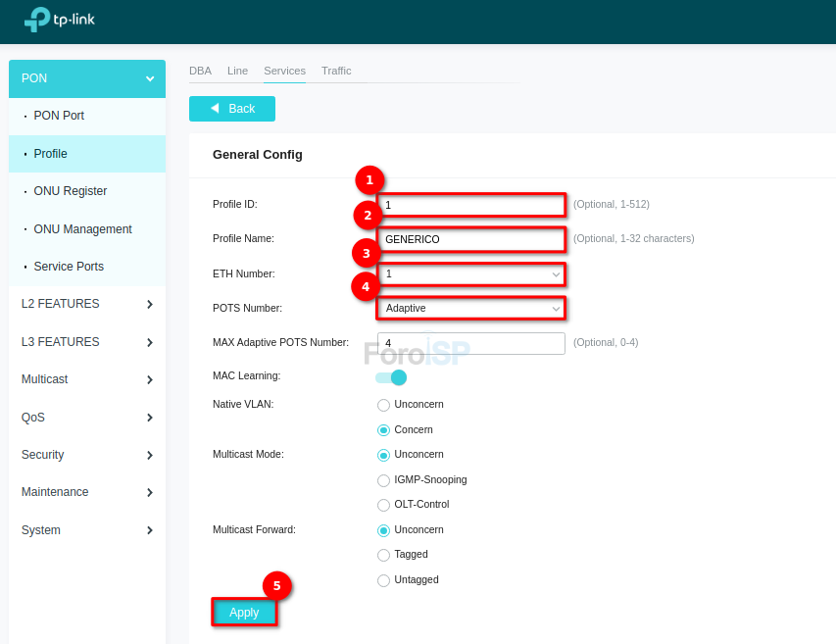Open the ETH Number dropdown
This screenshot has height=644, width=836.
pyautogui.click(x=470, y=274)
